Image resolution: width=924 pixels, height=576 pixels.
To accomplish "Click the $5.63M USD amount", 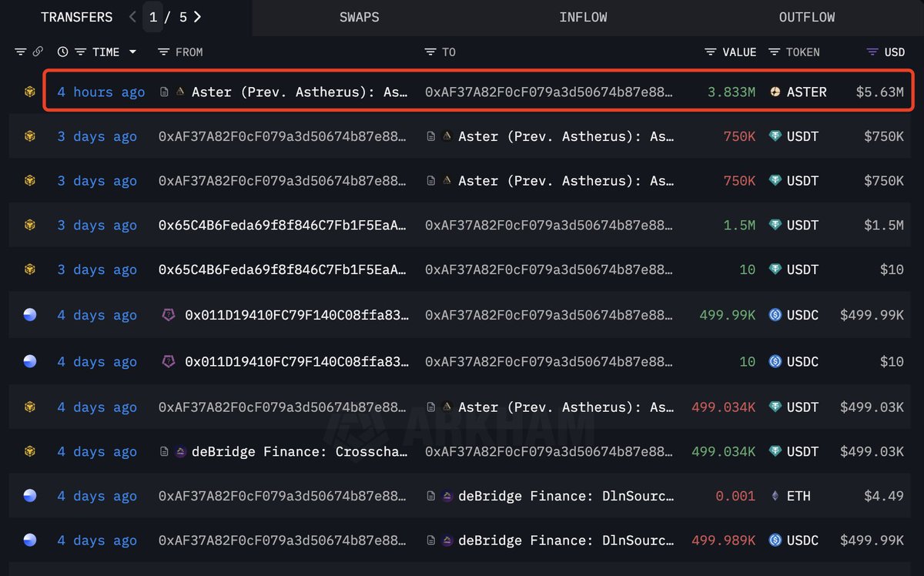I will coord(880,92).
